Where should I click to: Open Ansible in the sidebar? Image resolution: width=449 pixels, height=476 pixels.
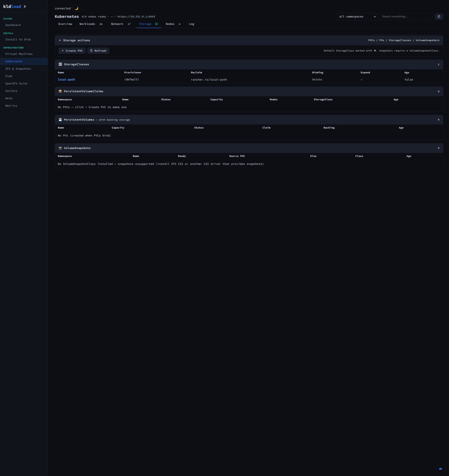pyautogui.click(x=24, y=91)
